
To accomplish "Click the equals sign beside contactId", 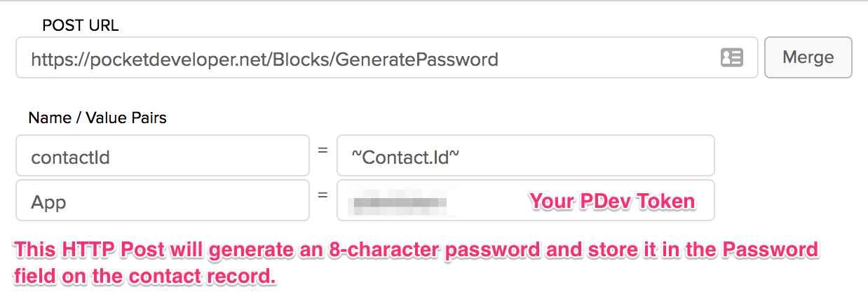I will [x=323, y=150].
